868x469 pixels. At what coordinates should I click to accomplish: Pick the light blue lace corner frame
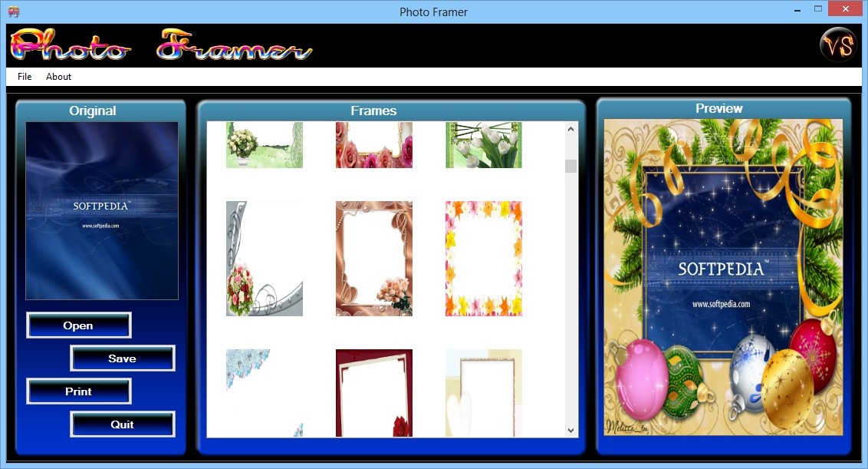tap(264, 392)
